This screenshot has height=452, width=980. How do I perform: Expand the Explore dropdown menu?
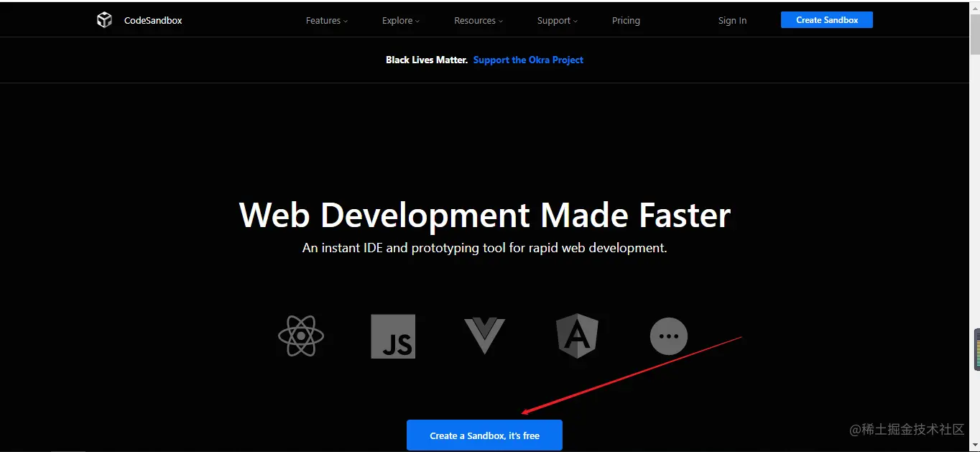pyautogui.click(x=401, y=21)
